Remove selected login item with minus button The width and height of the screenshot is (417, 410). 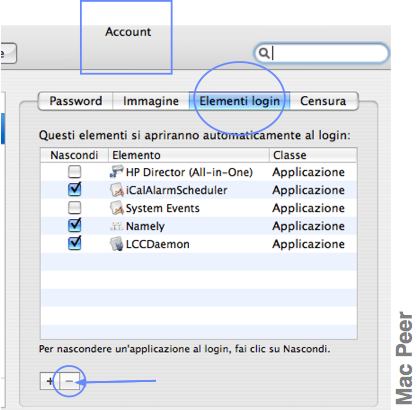69,381
